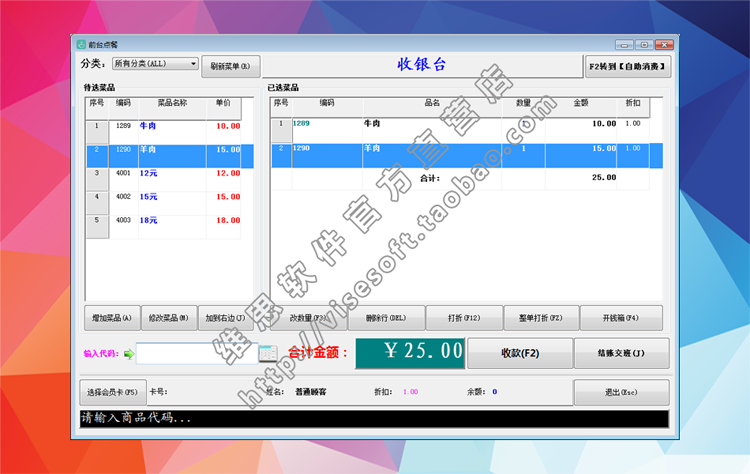Exit using the 退出 (Esc) button
This screenshot has height=474, width=750.
621,392
